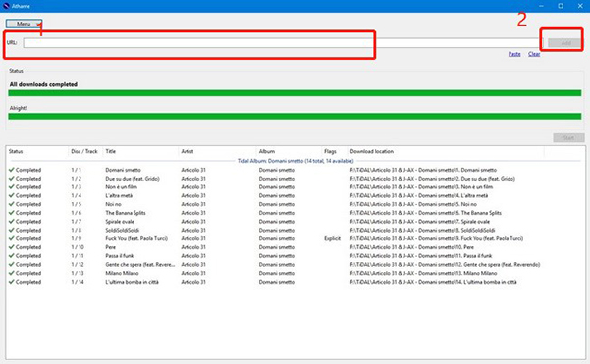
Task: Open the Menu dropdown button
Action: pos(24,24)
